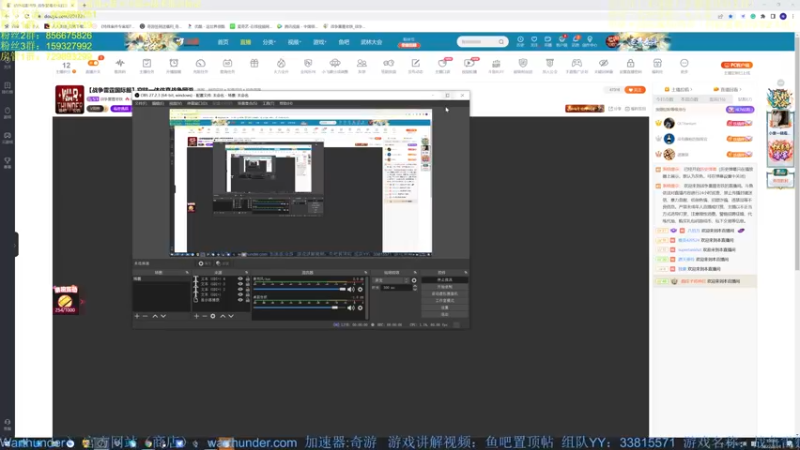The height and width of the screenshot is (450, 800).
Task: Remove selected scene with minus icon
Action: [145, 316]
